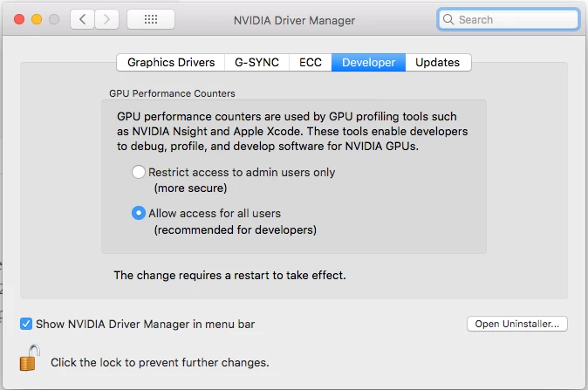Close the window with the red button
The height and width of the screenshot is (390, 588).
(19, 19)
